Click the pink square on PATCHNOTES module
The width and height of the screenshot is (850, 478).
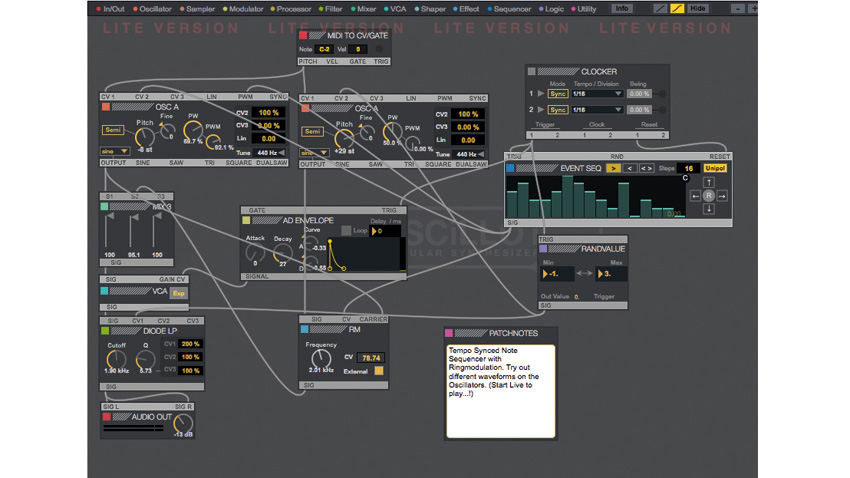tap(449, 333)
